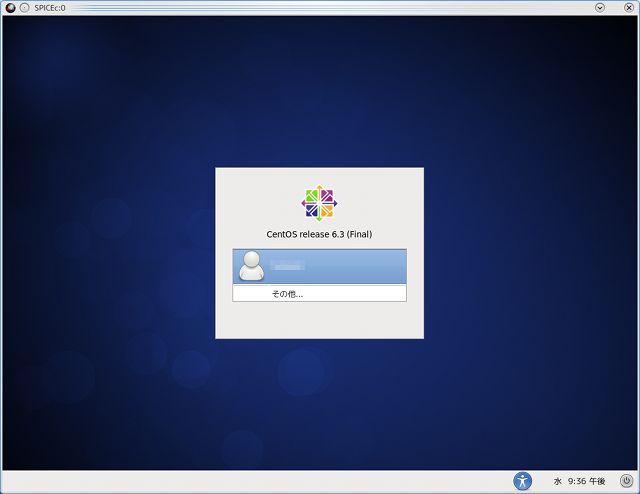Image resolution: width=640 pixels, height=494 pixels.
Task: Click the SPICE window pin button
Action: click(24, 8)
